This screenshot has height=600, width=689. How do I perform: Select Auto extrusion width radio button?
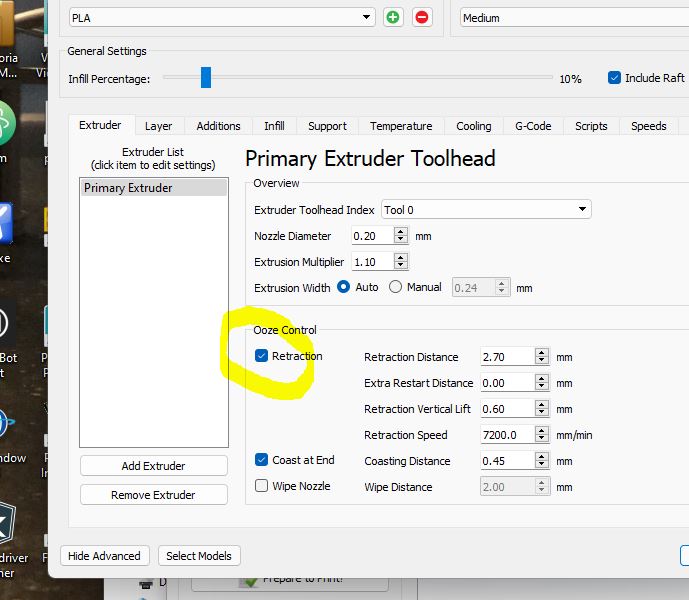(343, 287)
